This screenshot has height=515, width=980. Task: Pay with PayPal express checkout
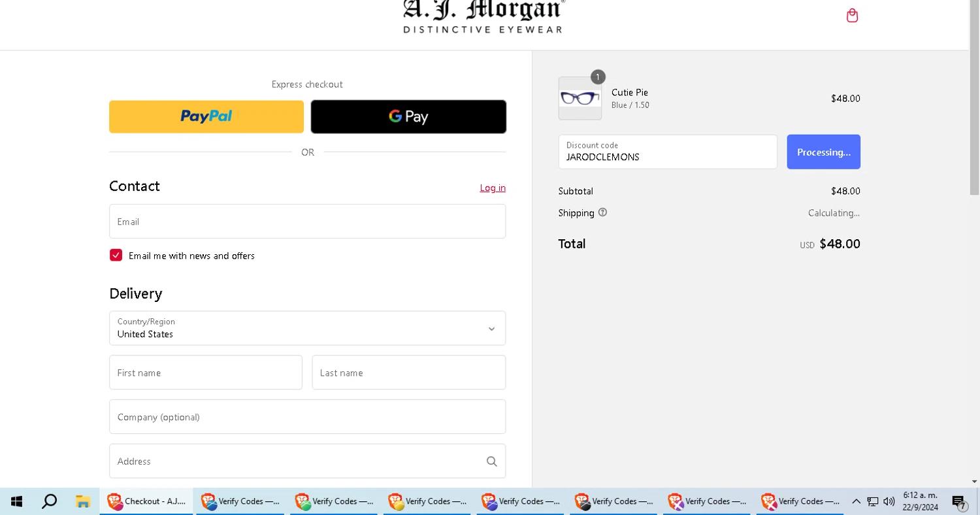pos(206,116)
